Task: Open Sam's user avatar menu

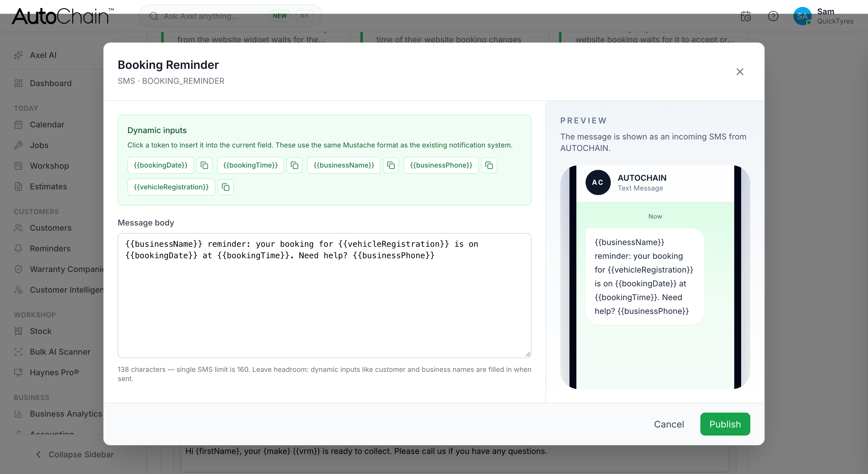Action: tap(802, 16)
